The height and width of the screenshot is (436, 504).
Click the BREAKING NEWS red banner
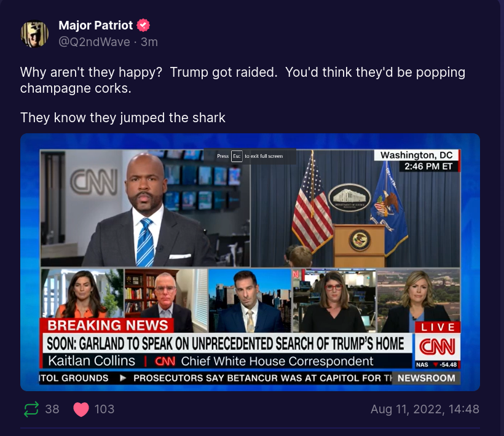(108, 326)
